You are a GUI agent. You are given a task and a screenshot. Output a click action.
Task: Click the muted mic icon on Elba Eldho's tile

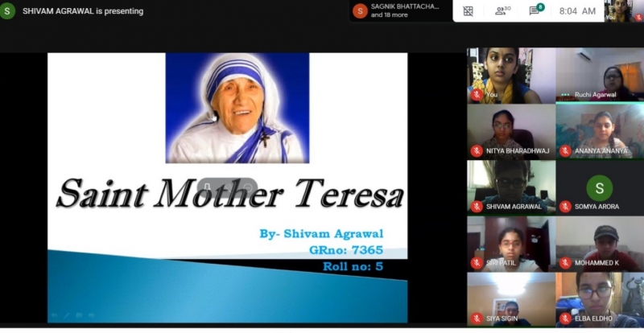coord(565,319)
